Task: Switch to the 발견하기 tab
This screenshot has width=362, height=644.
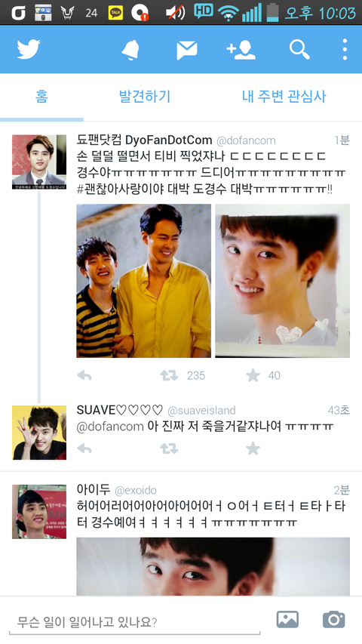Action: pyautogui.click(x=145, y=96)
